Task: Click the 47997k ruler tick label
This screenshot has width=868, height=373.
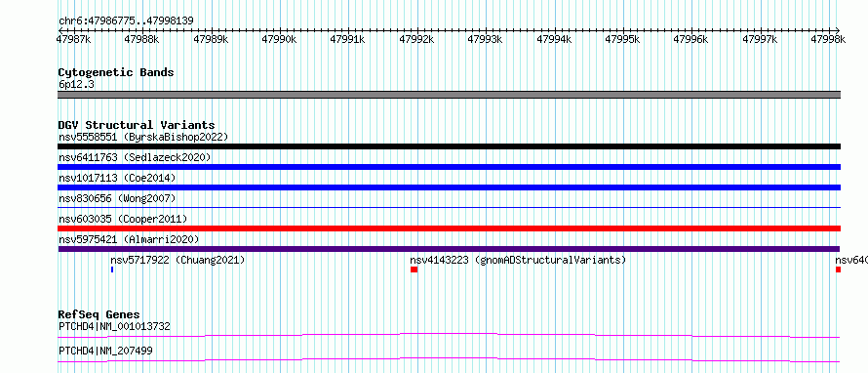Action: (760, 39)
